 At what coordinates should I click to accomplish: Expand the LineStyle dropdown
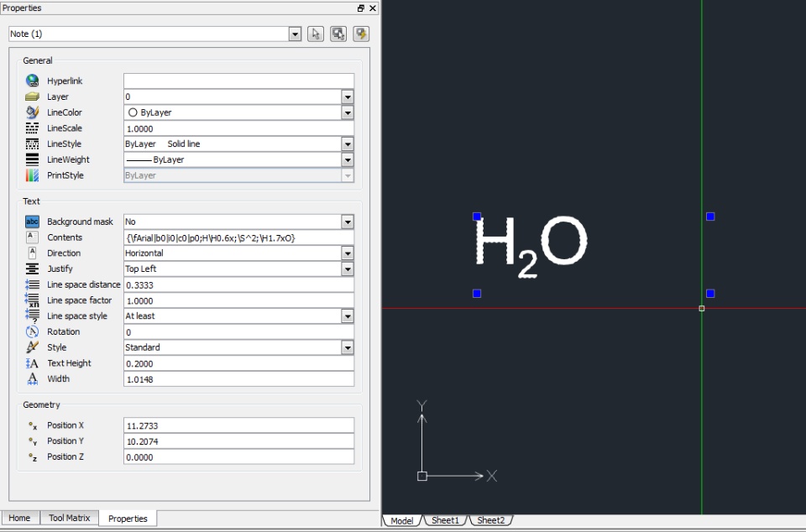tap(348, 143)
